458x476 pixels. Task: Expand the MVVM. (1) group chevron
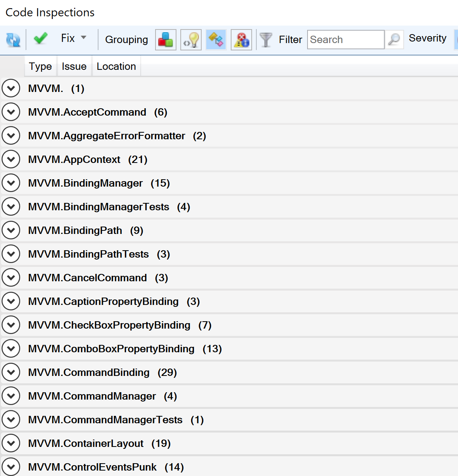point(11,88)
